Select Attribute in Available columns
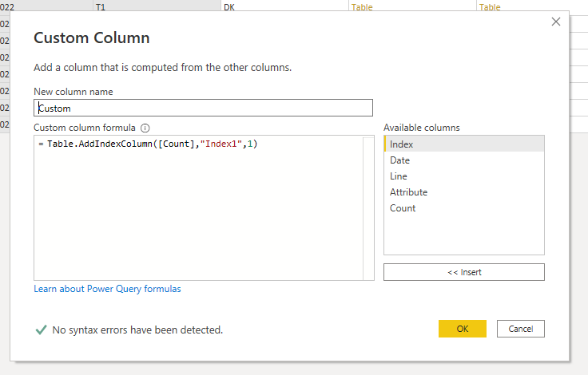Screen dimensions: 588x375 (464, 192)
